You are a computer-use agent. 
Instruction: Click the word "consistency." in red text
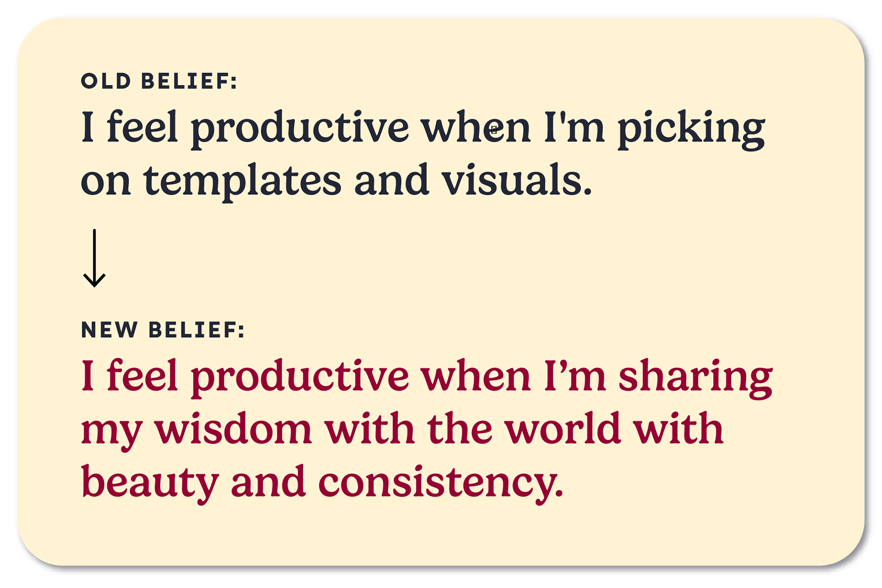(x=441, y=482)
